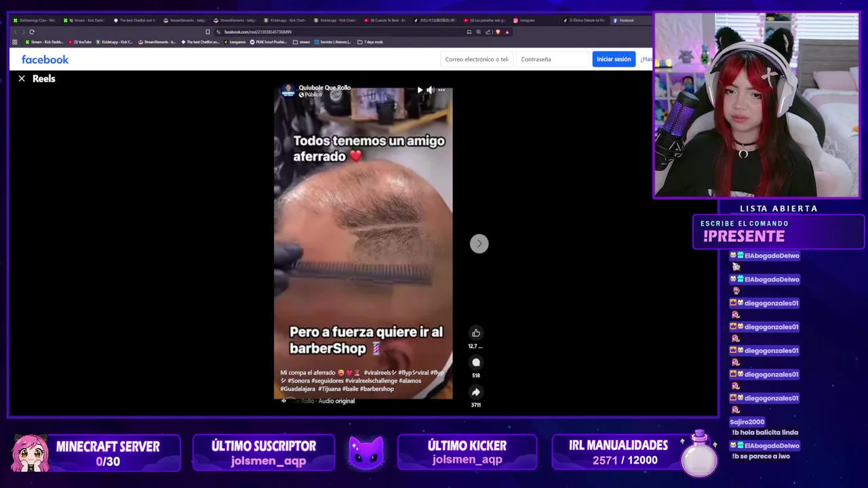
Task: Open the stream bookmarks folder
Action: pos(302,42)
